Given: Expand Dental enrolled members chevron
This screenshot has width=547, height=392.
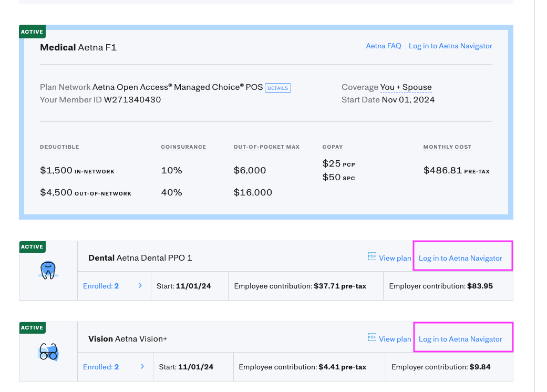Looking at the screenshot, I should 140,286.
